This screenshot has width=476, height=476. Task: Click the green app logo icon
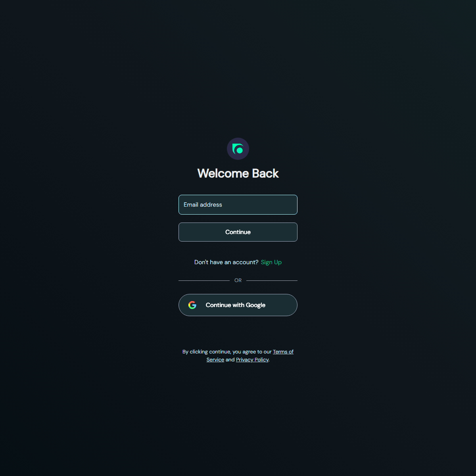238,149
